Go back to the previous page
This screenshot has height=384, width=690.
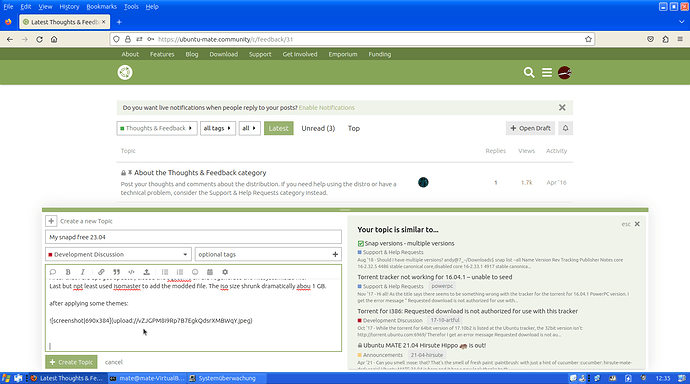click(10, 39)
